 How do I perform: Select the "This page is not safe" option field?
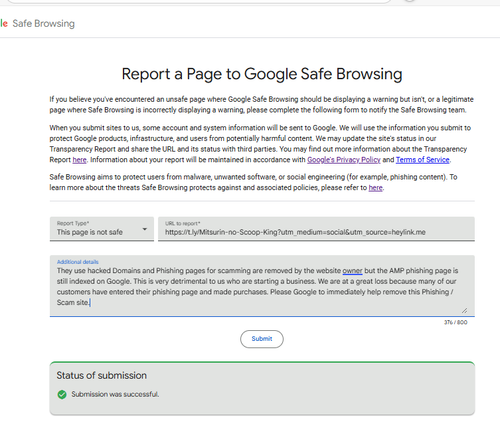coord(102,229)
